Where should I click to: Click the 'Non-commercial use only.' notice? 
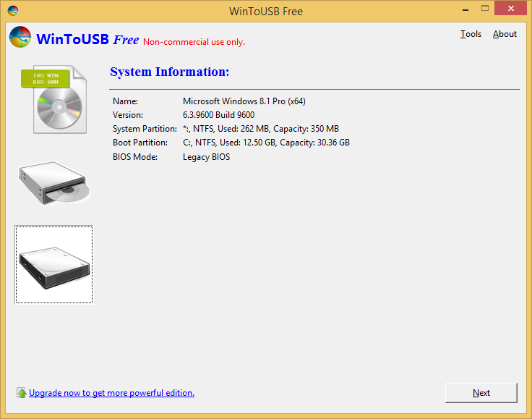[x=194, y=42]
